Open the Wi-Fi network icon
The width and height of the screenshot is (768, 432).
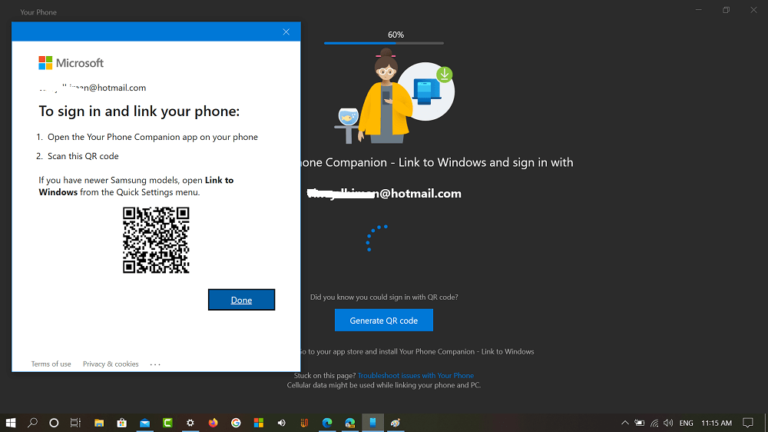654,423
